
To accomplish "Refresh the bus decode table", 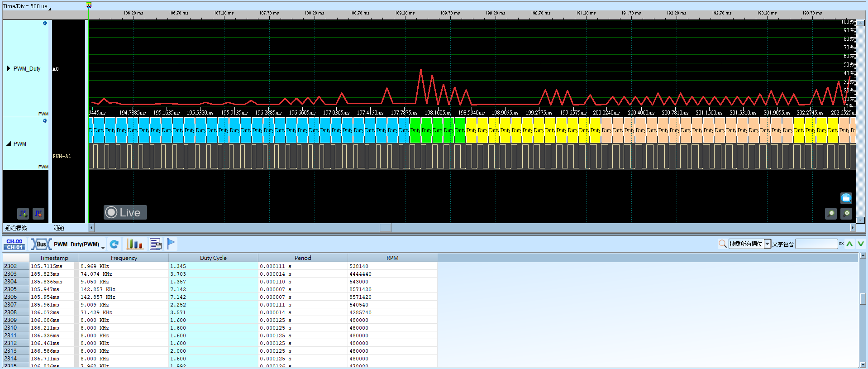I will click(114, 244).
